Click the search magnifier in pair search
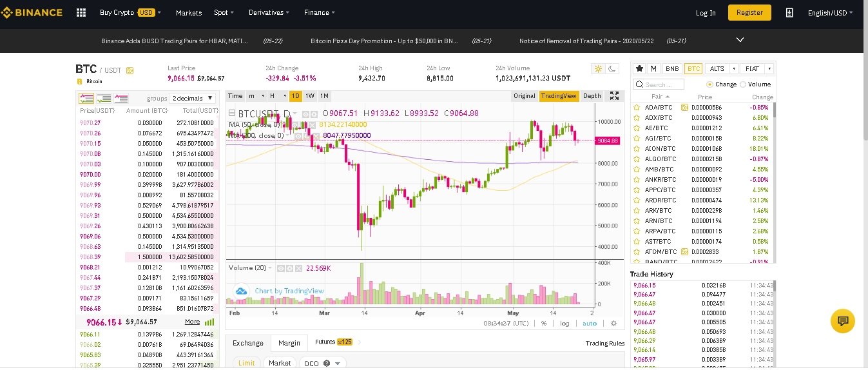The image size is (868, 370). coord(639,84)
